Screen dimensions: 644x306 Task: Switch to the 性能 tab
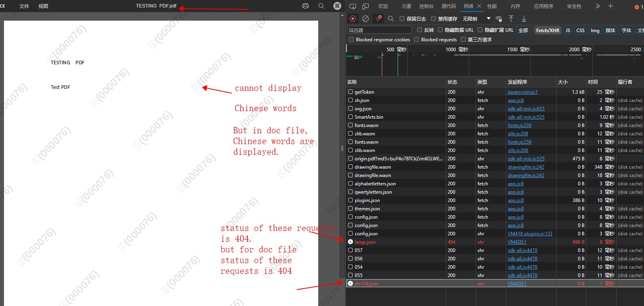tap(492, 6)
